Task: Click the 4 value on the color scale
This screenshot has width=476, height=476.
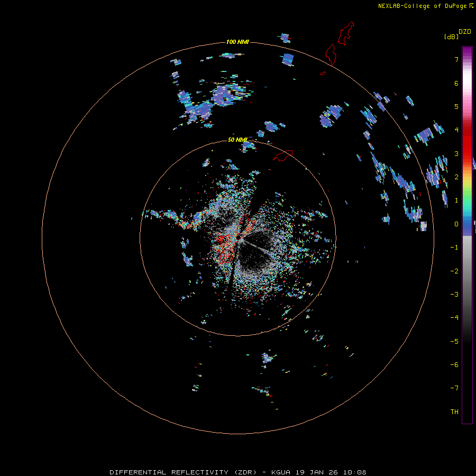Action: pyautogui.click(x=456, y=130)
